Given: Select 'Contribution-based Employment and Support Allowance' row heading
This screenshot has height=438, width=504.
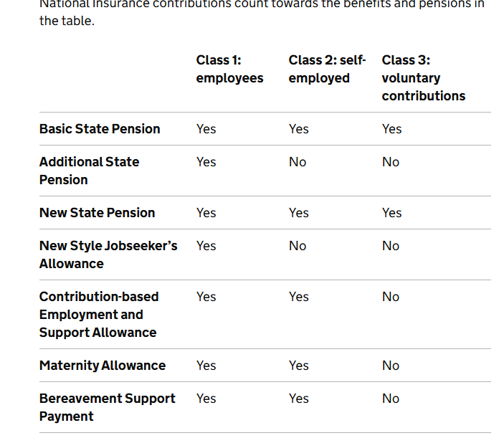Looking at the screenshot, I should coord(99,315).
